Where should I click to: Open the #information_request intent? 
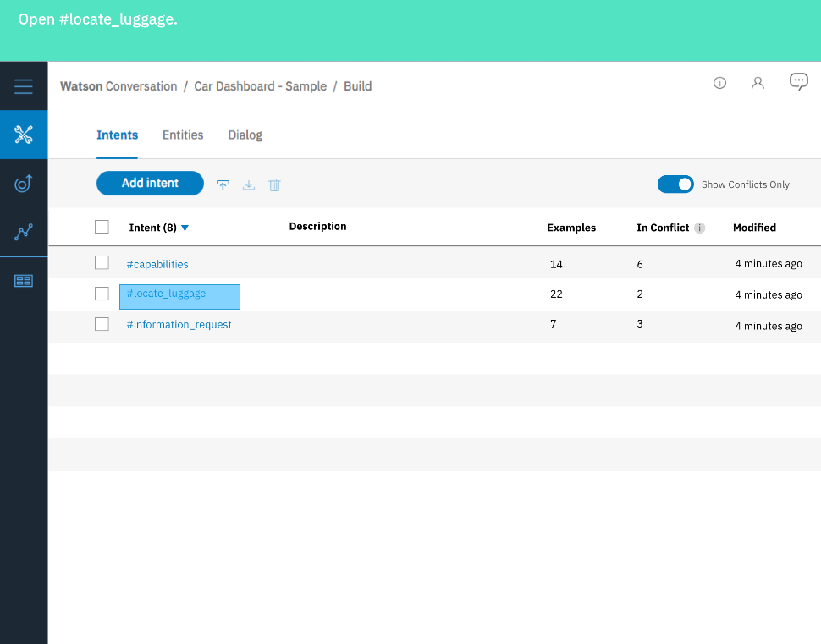coord(179,325)
